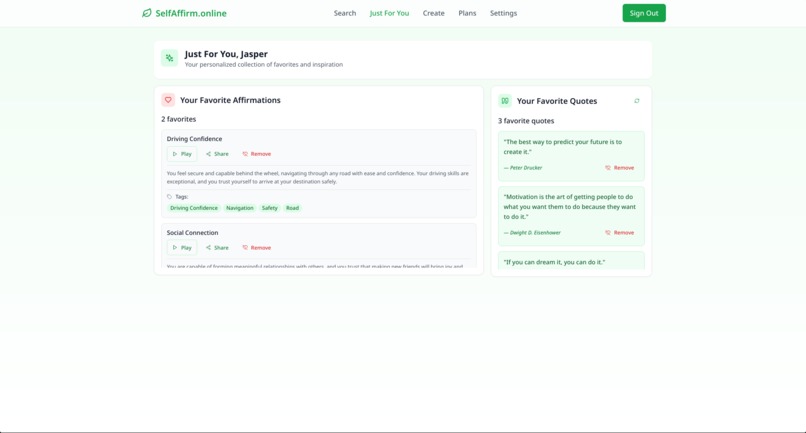Select the Road tag chip
The width and height of the screenshot is (806, 433).
tap(292, 208)
